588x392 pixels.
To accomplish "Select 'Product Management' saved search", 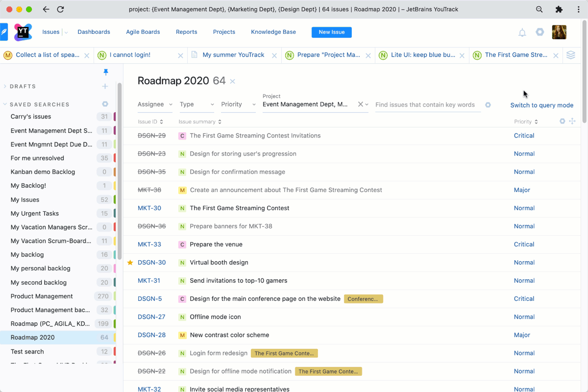I will [42, 296].
